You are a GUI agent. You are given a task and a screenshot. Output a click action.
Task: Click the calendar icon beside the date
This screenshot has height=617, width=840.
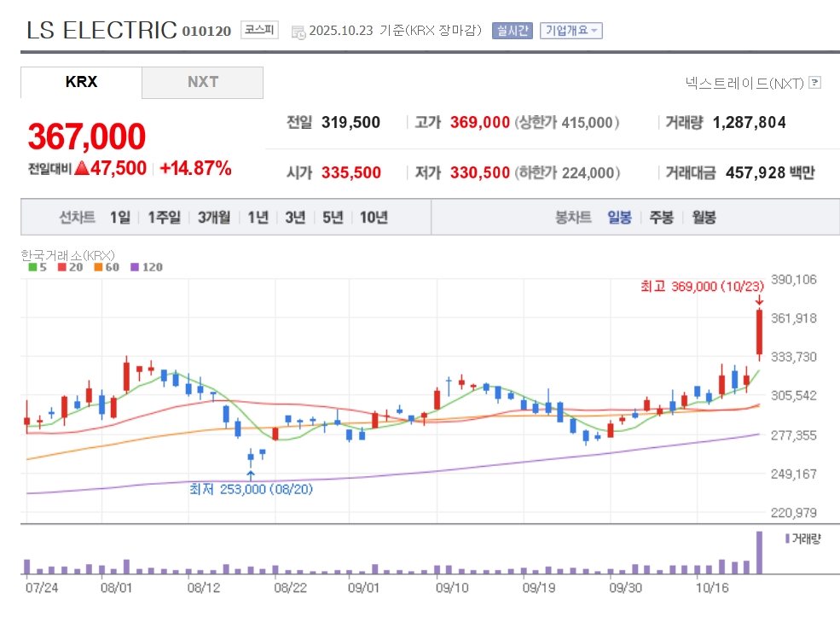pyautogui.click(x=298, y=32)
